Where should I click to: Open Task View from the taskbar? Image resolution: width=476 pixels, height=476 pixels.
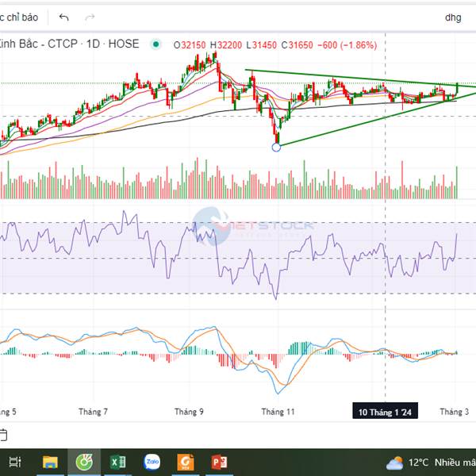[x=14, y=462]
